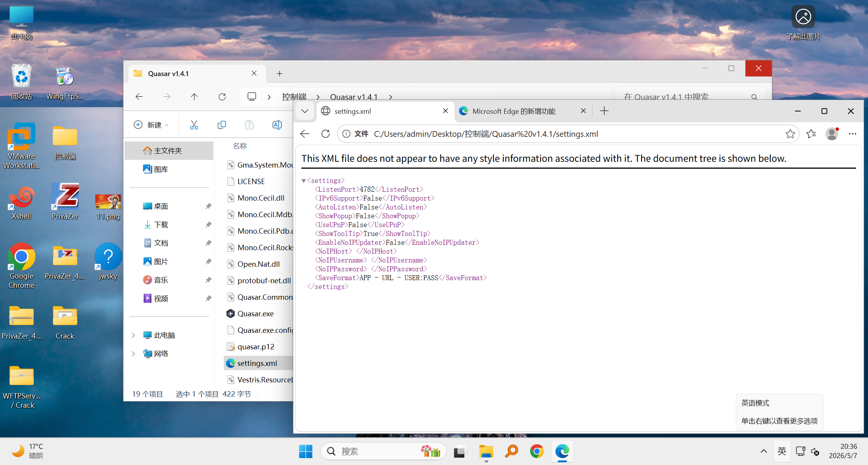The height and width of the screenshot is (465, 868).
Task: Click the Explorer rename icon
Action: point(277,125)
